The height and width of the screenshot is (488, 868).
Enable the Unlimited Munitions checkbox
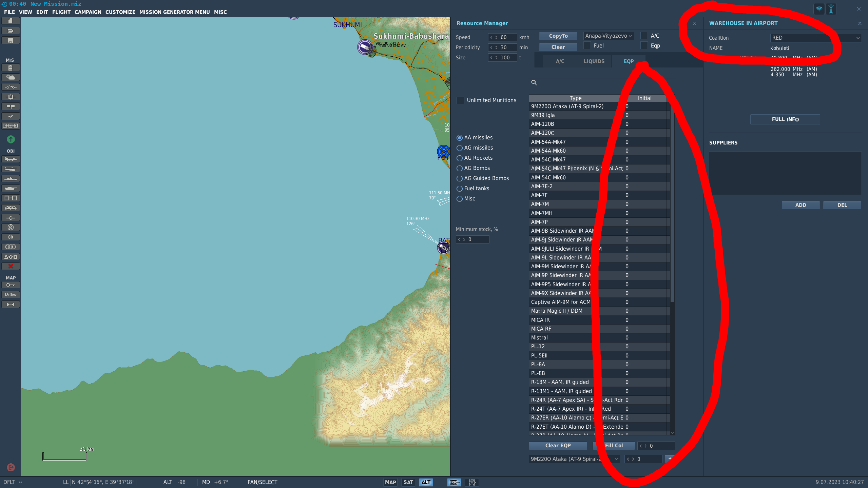460,100
